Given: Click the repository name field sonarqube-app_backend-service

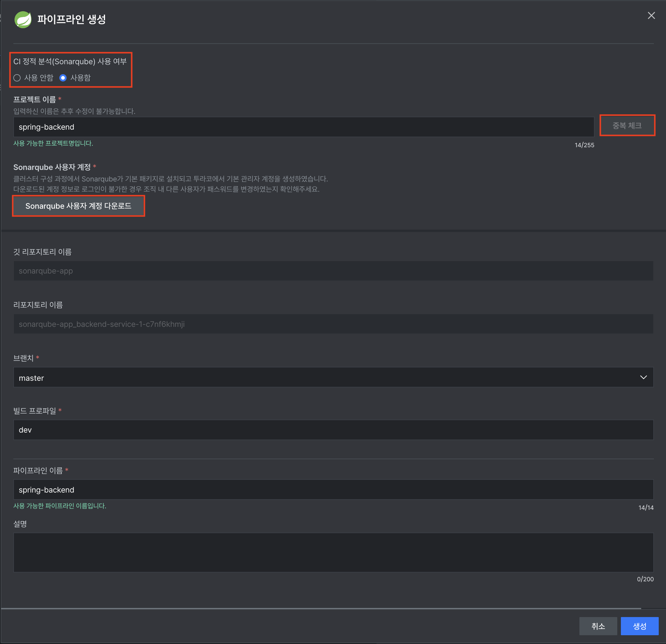Looking at the screenshot, I should click(333, 324).
